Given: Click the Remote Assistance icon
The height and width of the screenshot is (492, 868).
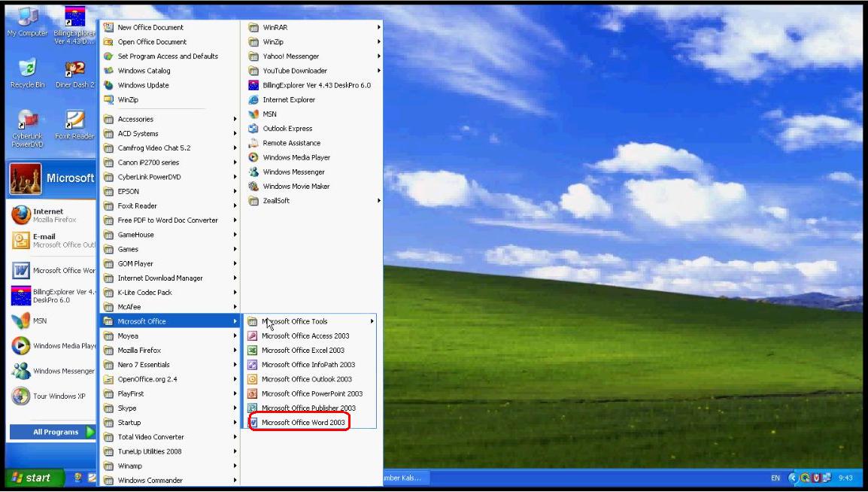Looking at the screenshot, I should (253, 143).
